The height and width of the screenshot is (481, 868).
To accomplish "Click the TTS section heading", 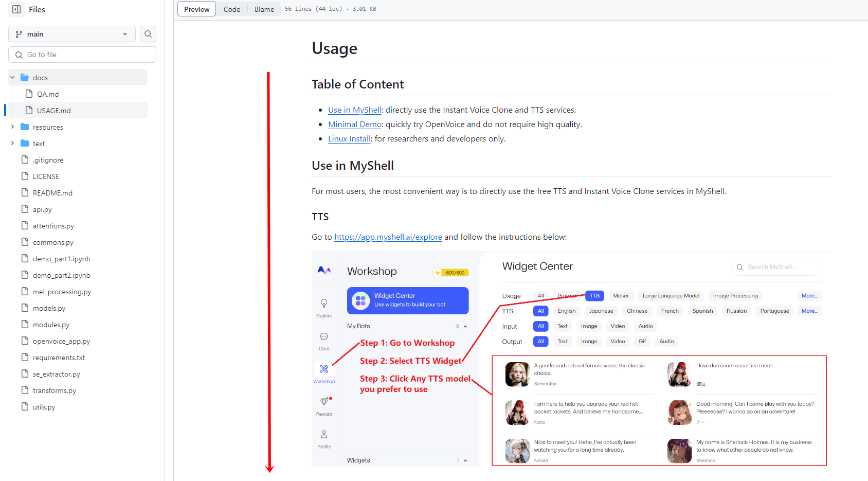I will point(320,217).
